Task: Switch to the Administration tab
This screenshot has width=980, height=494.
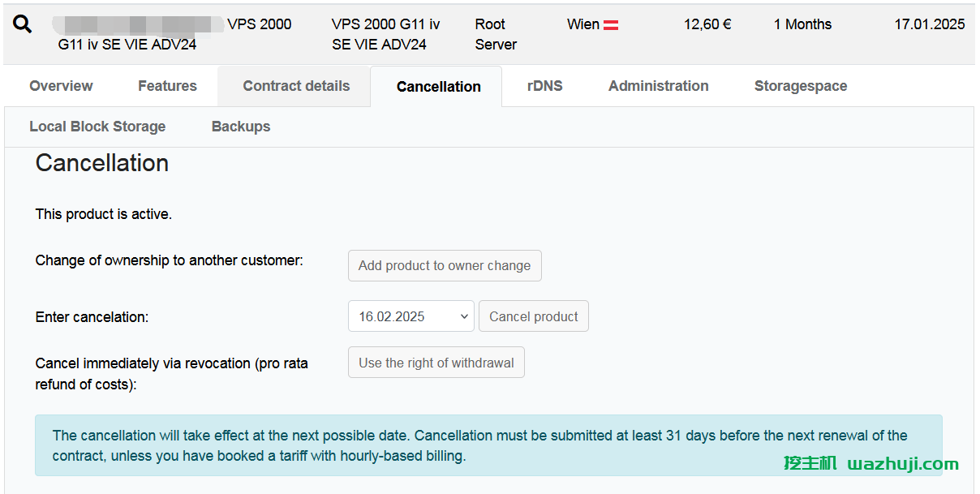Action: [658, 86]
